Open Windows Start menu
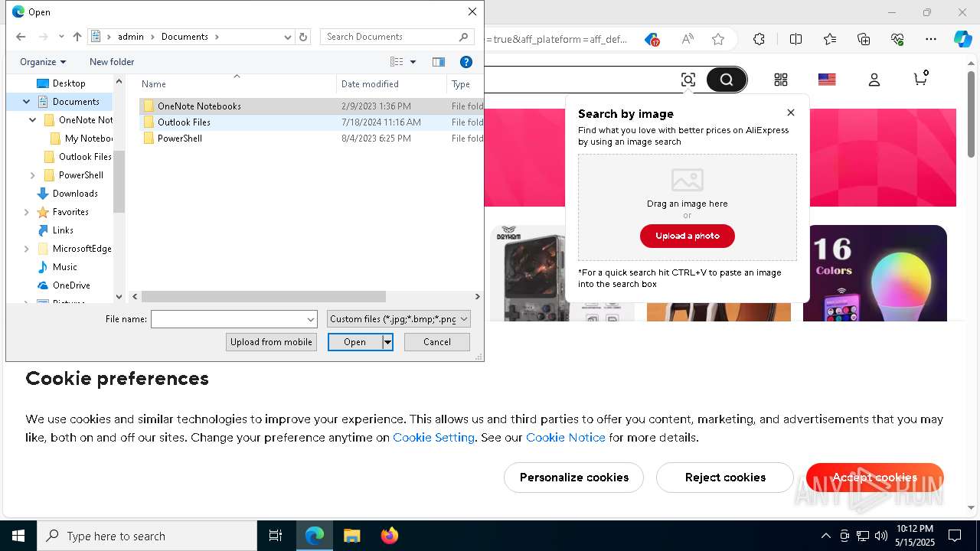This screenshot has height=551, width=980. tap(18, 536)
